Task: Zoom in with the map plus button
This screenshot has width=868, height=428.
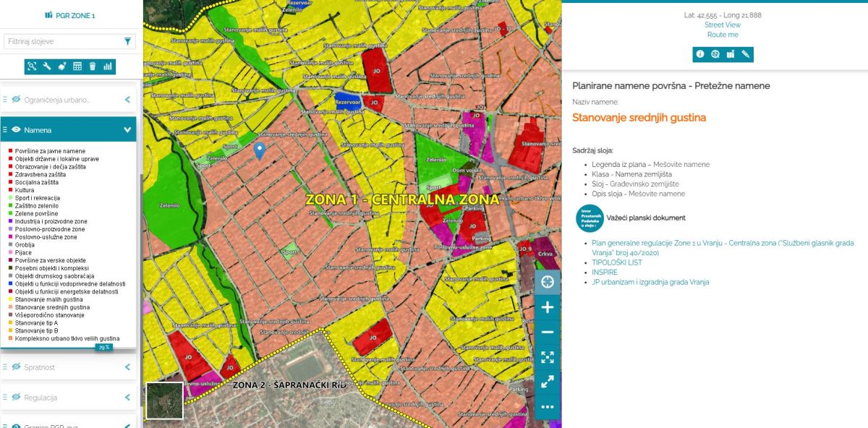Action: [548, 307]
